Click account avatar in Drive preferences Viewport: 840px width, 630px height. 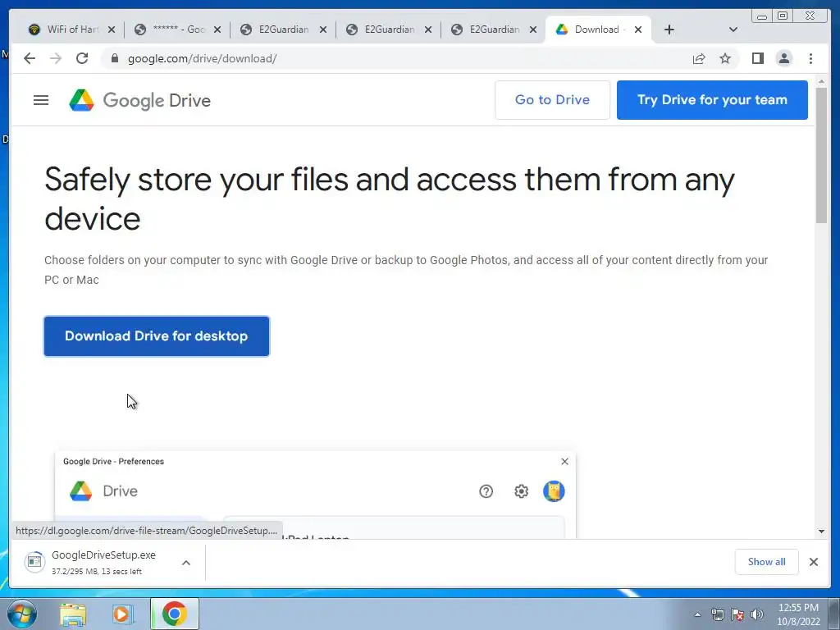point(554,491)
